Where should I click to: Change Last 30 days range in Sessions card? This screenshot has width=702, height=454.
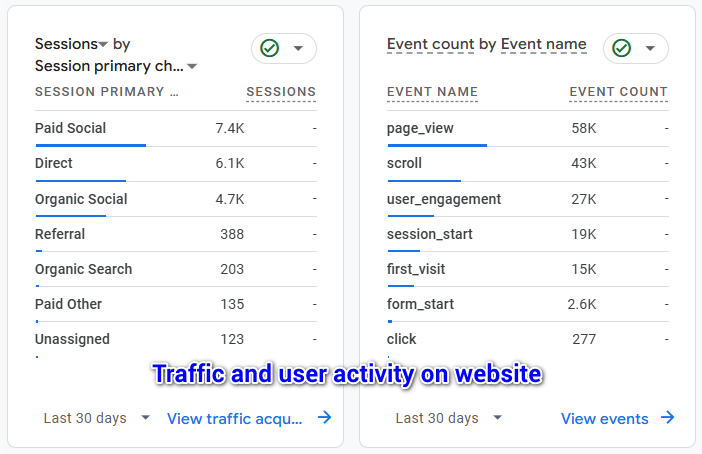coord(97,418)
